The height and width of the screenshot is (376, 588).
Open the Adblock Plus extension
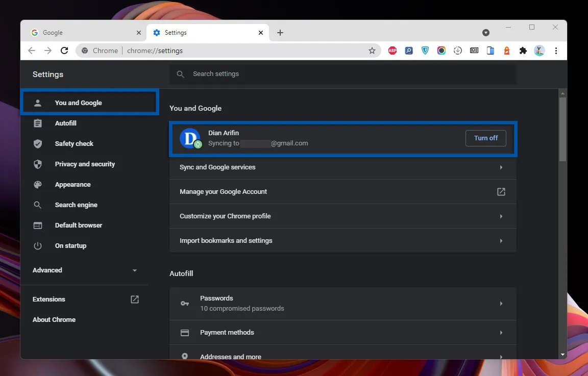point(392,51)
